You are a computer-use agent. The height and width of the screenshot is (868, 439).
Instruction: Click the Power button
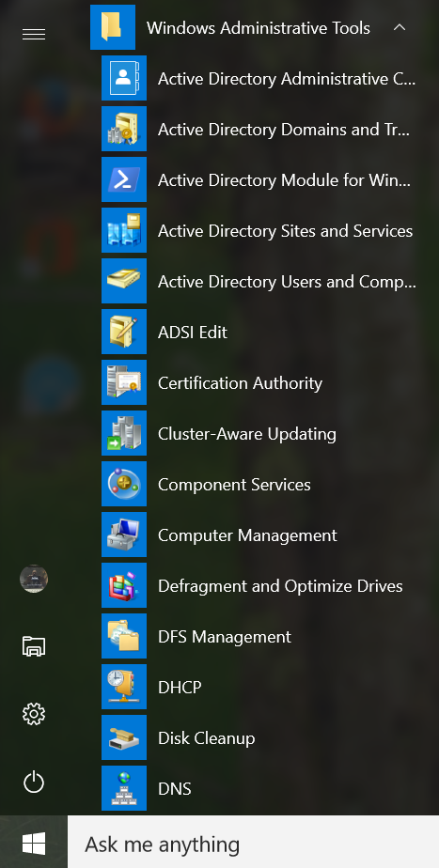[34, 783]
